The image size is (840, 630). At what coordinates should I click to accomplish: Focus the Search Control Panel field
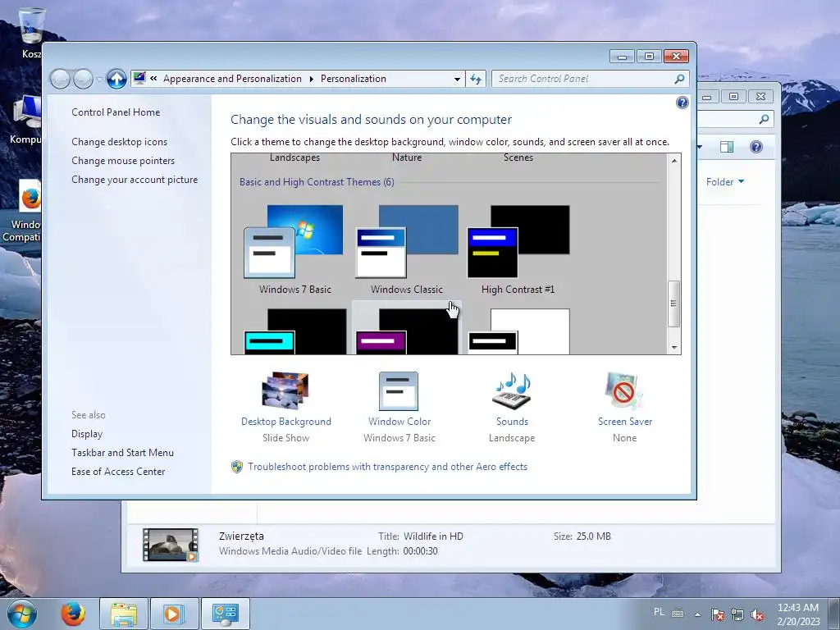591,79
